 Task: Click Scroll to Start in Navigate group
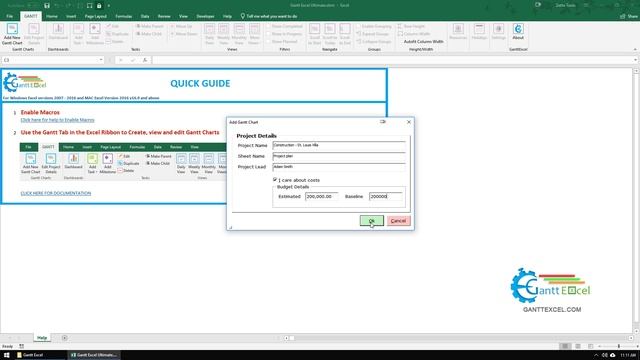pos(314,34)
